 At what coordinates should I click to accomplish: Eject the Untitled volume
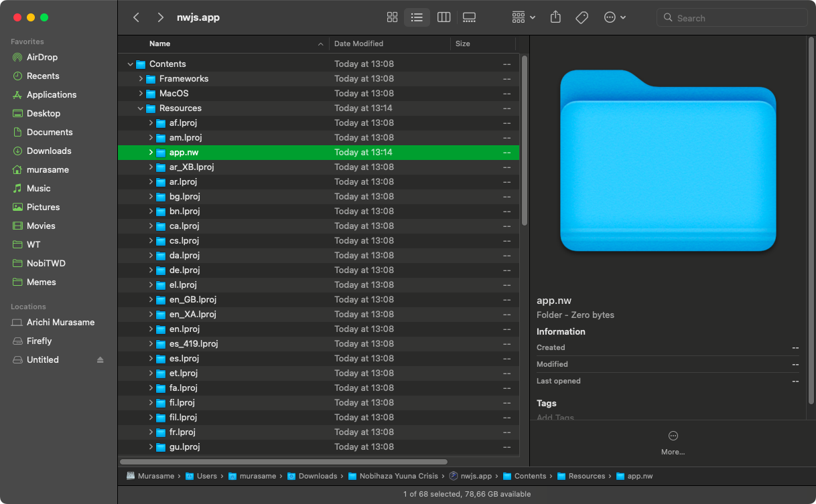click(x=100, y=360)
